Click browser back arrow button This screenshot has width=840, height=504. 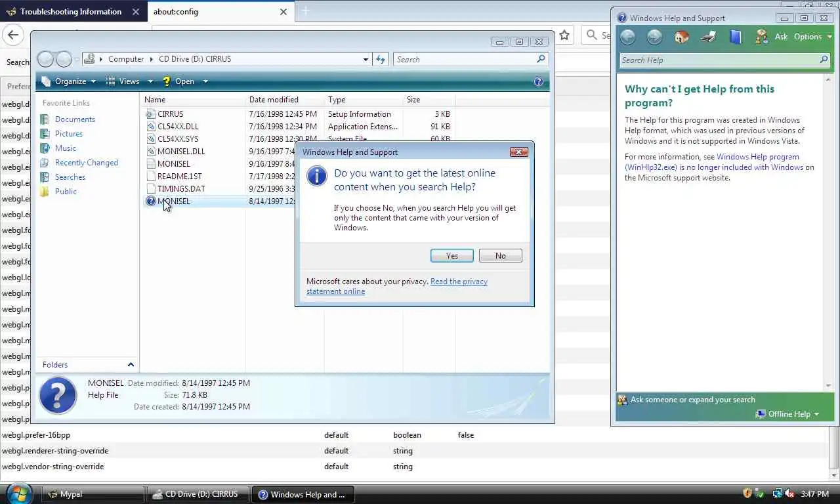coord(13,35)
